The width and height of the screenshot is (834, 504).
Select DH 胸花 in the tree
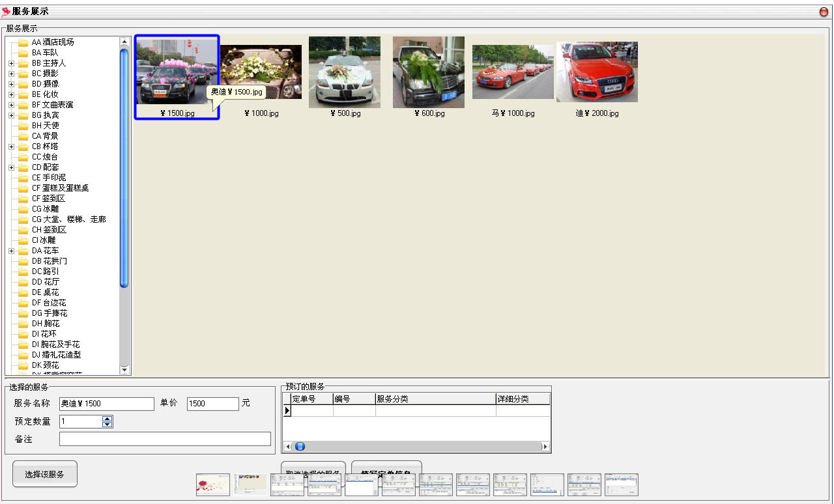(46, 324)
